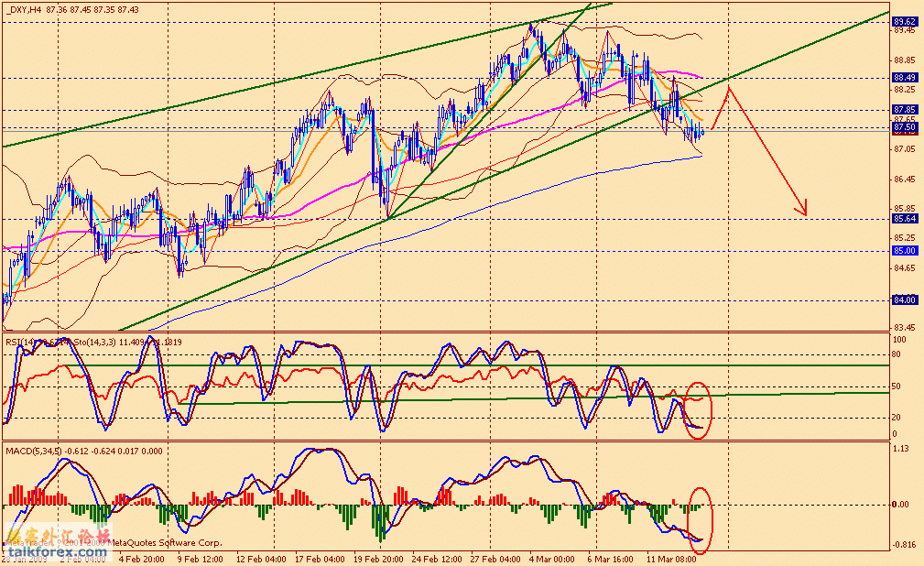Click the 87.85 horizontal level price tag
The height and width of the screenshot is (566, 924).
pyautogui.click(x=905, y=110)
